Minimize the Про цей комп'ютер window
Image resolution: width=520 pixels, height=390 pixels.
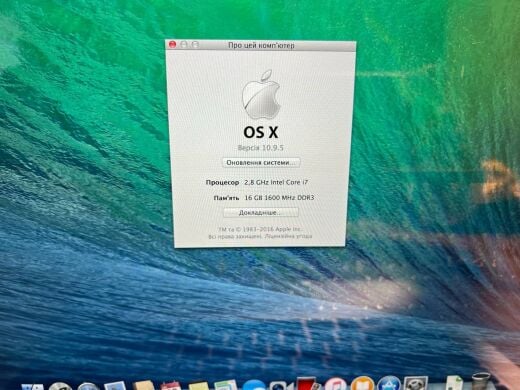click(x=184, y=44)
